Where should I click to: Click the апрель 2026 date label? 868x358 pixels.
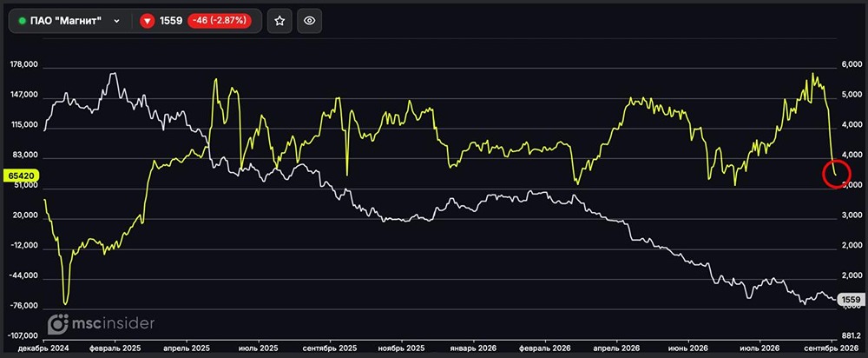pyautogui.click(x=616, y=348)
